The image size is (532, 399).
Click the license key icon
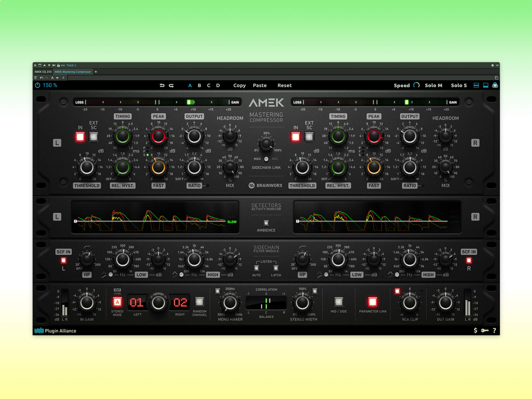tap(485, 331)
